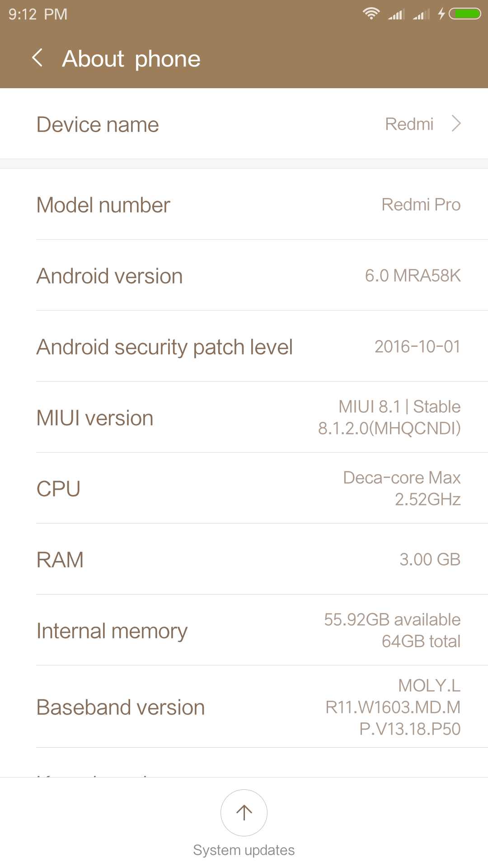Open Device name chevron arrow
Viewport: 488px width, 868px height.
click(456, 123)
